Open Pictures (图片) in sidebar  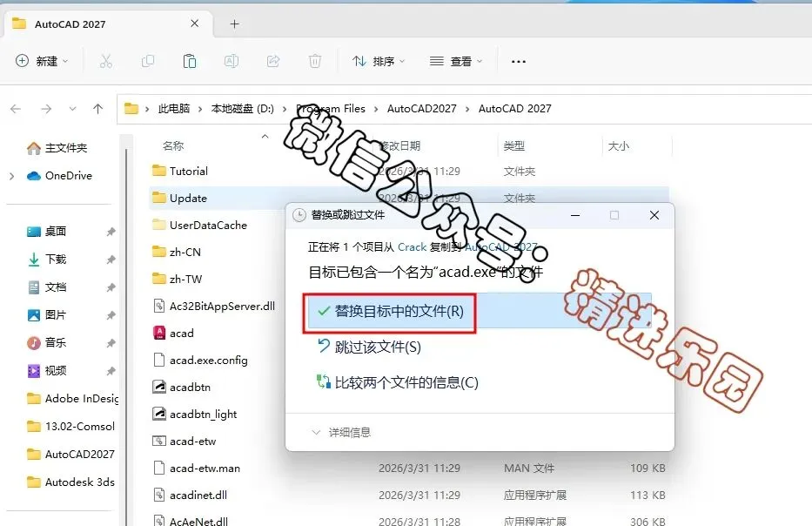pyautogui.click(x=47, y=314)
